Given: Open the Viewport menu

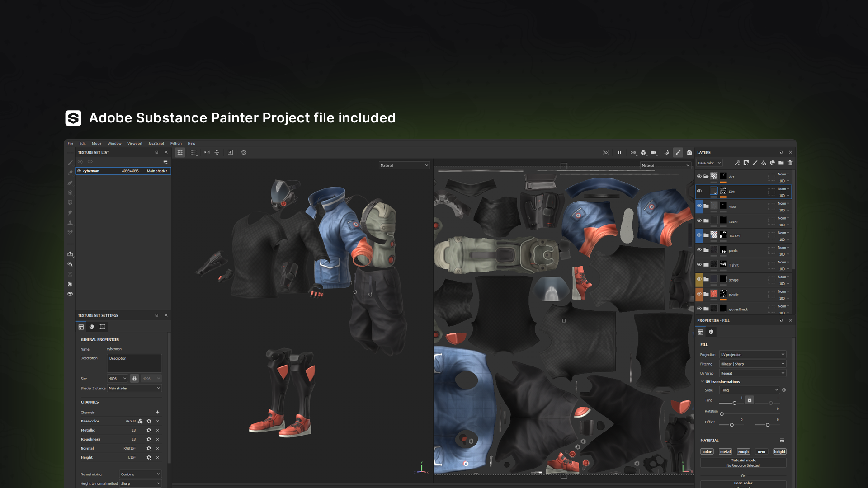Looking at the screenshot, I should [x=135, y=144].
